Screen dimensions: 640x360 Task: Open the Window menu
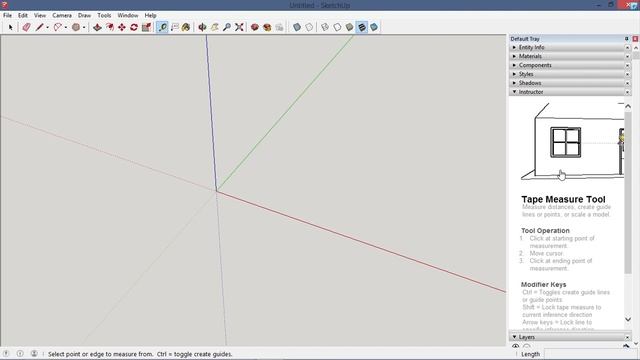pos(128,15)
